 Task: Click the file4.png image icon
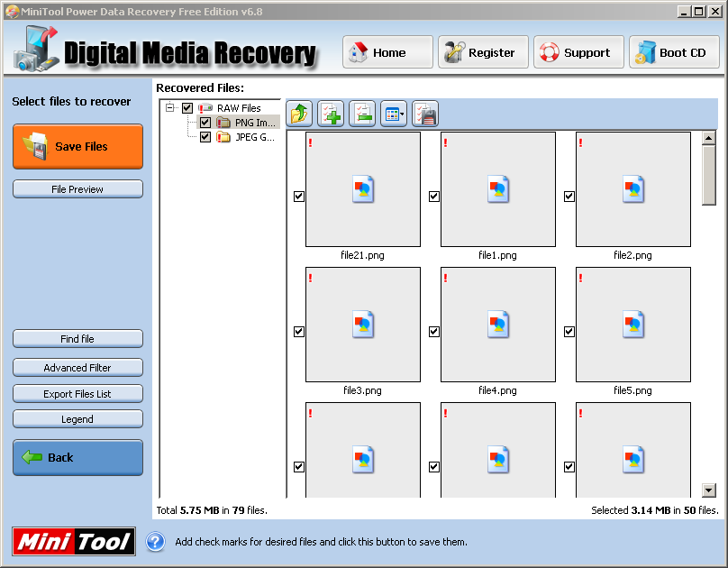(497, 325)
